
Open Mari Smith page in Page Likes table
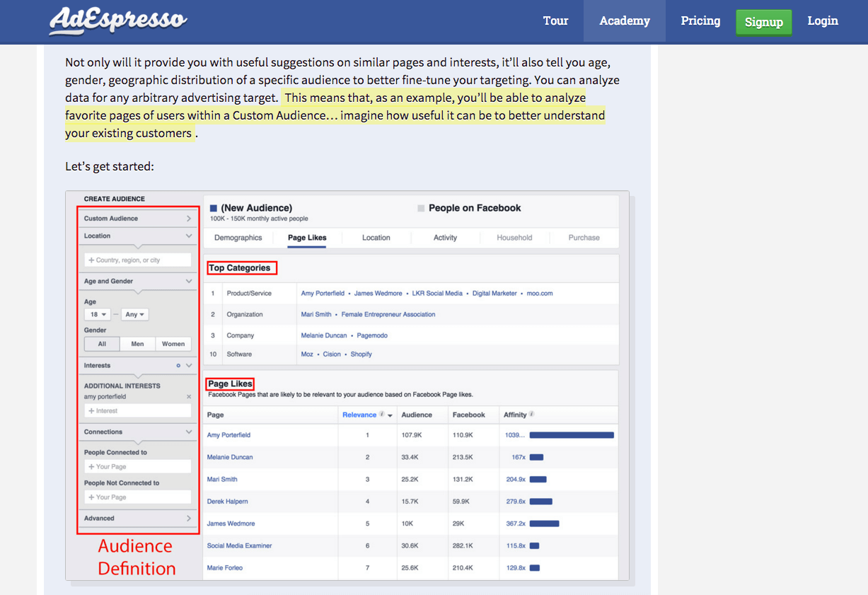click(222, 480)
